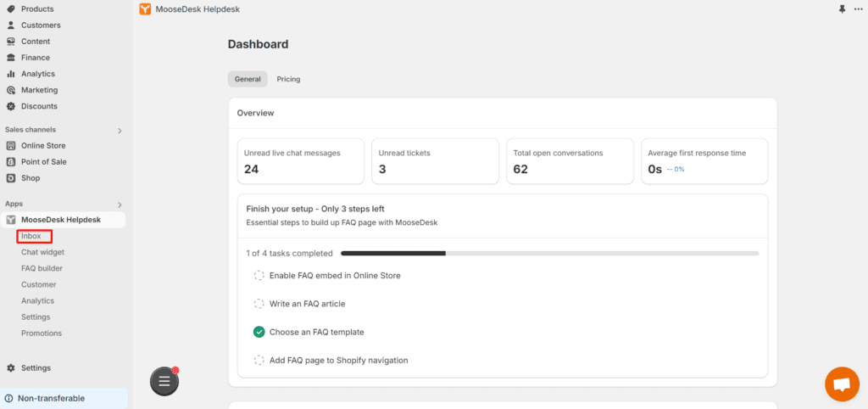Viewport: 868px width, 409px height.
Task: Click the Unread tickets card
Action: point(435,161)
